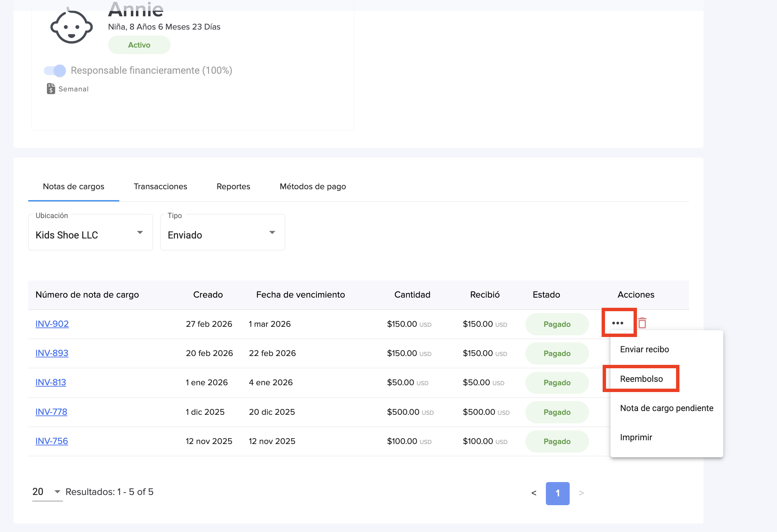Screen dimensions: 777x532
Task: Open the Reportes tab
Action: pos(233,187)
